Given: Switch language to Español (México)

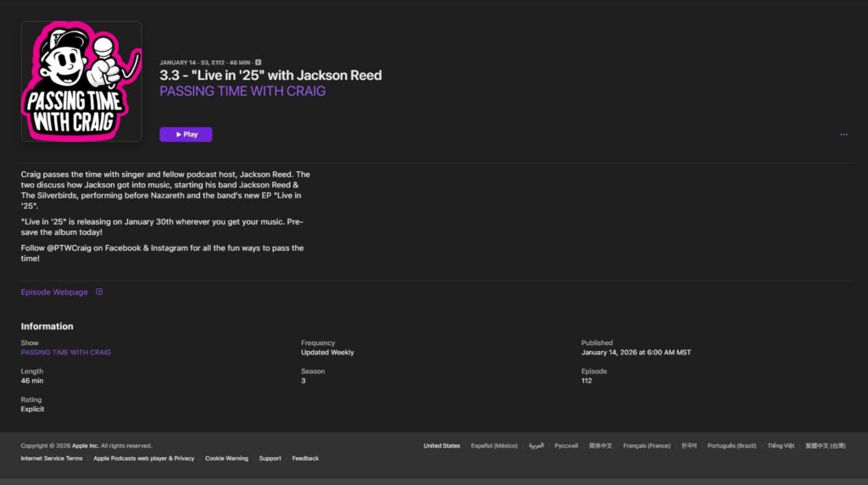Looking at the screenshot, I should coord(494,445).
